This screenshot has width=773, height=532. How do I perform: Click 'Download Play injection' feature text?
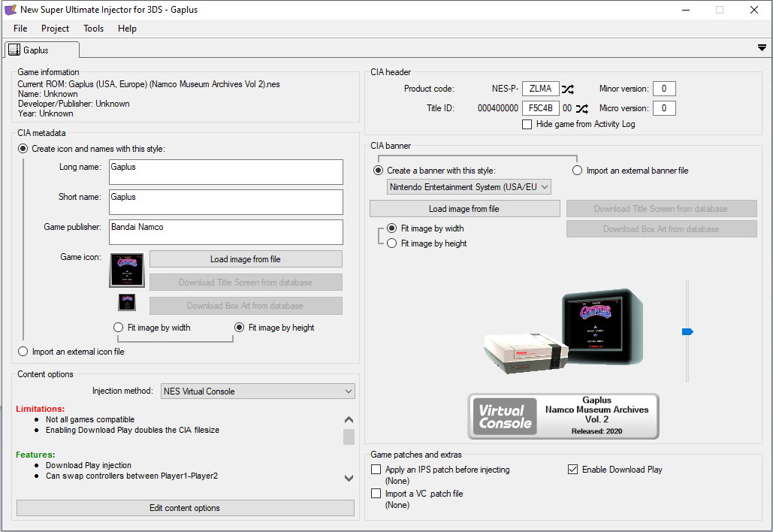(89, 465)
